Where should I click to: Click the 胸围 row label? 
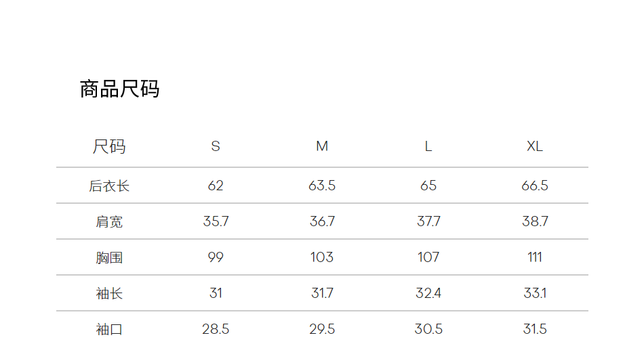109,257
